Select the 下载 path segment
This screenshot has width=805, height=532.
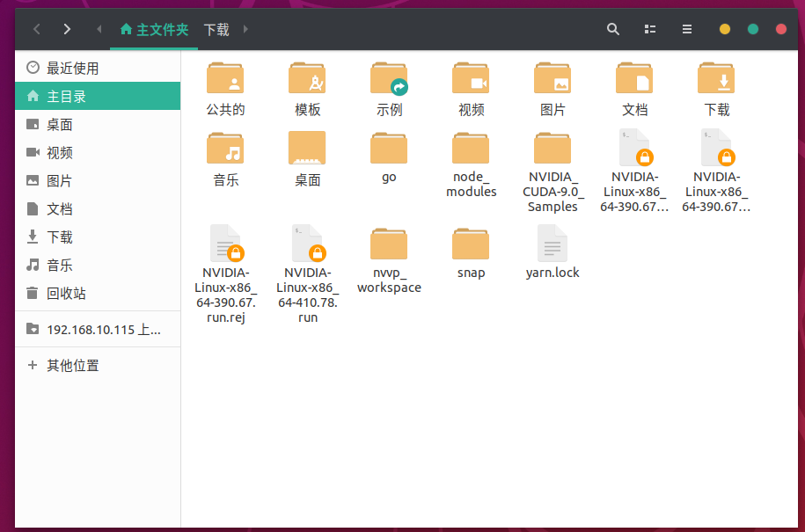(x=216, y=29)
